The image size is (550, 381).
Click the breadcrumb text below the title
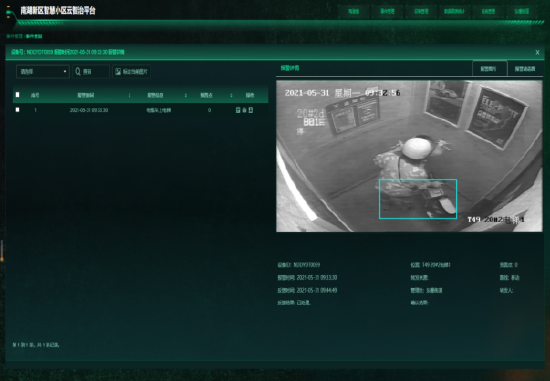(24, 36)
